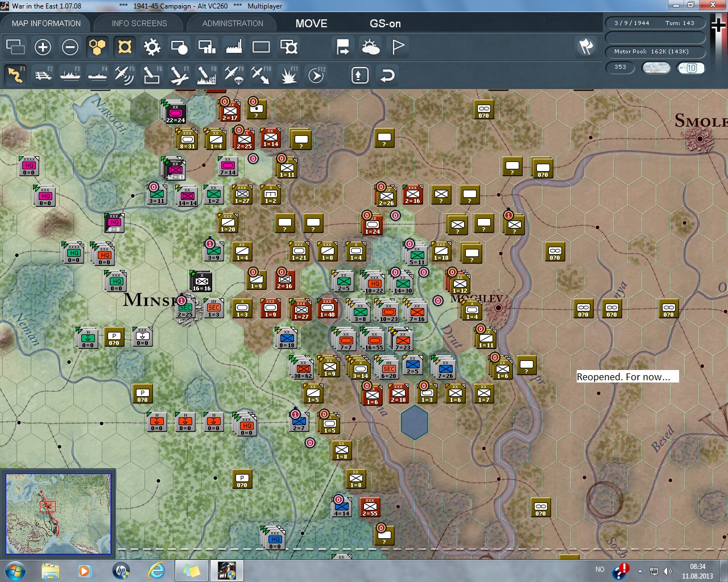Click the flag with arrow icon
The height and width of the screenshot is (582, 728).
(x=343, y=47)
